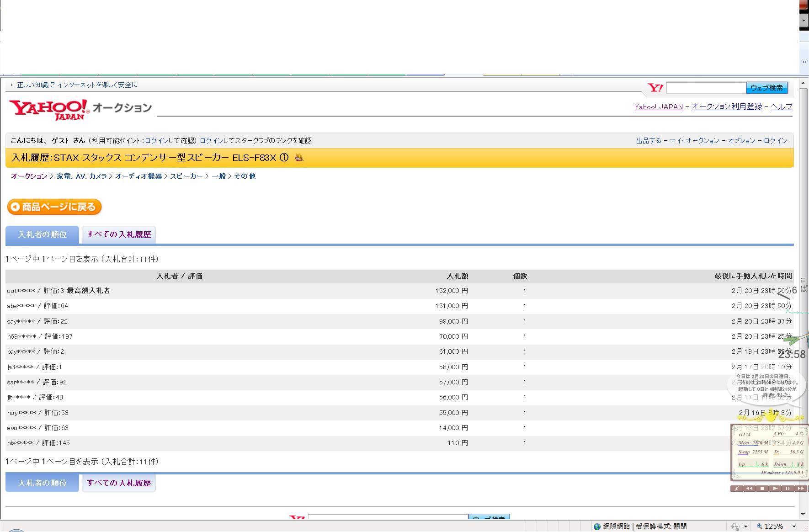Go to その他 breadcrumb link
The image size is (809, 532).
[245, 176]
